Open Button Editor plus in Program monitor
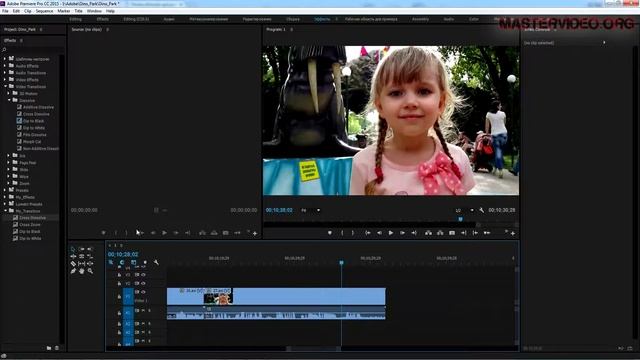 click(x=513, y=233)
